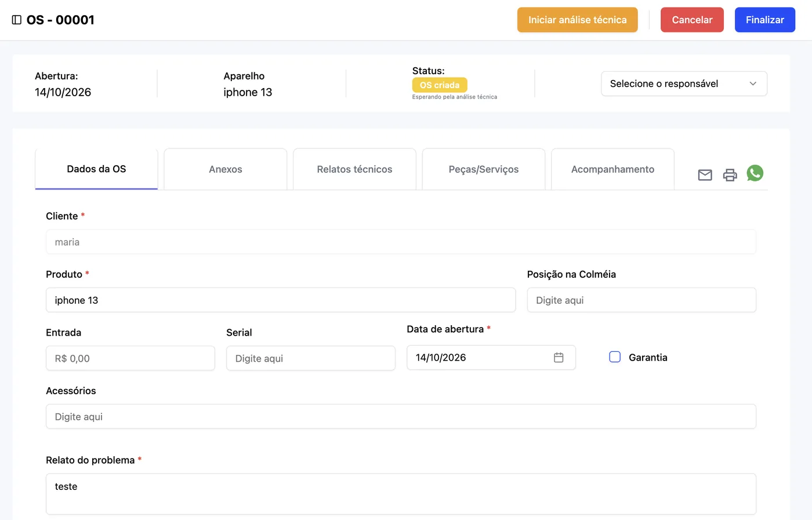
Task: Click the OS criada status badge
Action: click(x=440, y=85)
